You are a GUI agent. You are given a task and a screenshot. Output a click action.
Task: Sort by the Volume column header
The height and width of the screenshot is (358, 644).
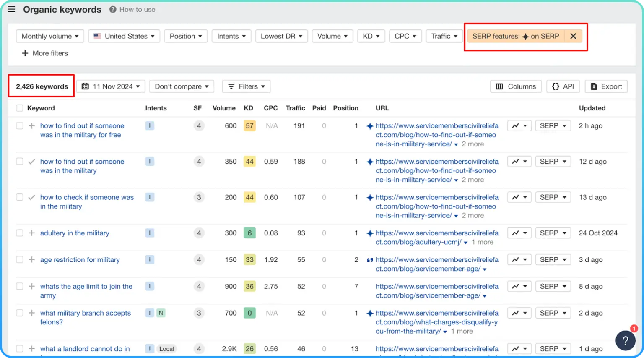point(224,108)
